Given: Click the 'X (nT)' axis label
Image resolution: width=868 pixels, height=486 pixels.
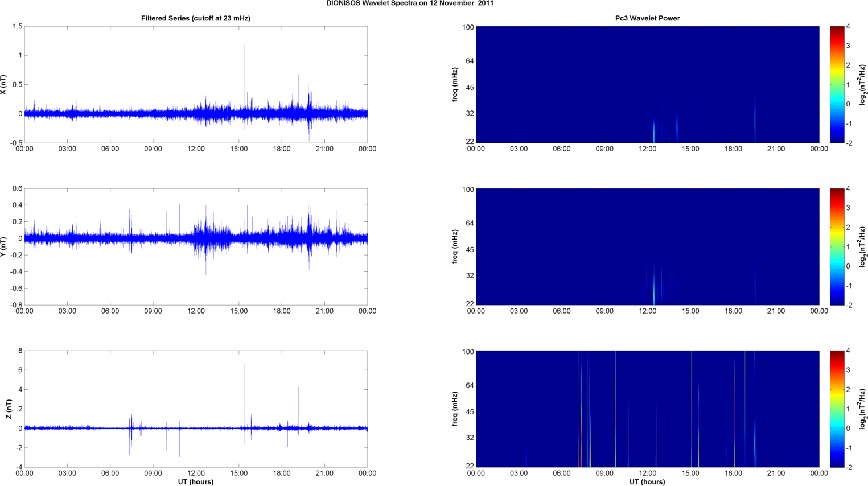Looking at the screenshot, I should 3,85.
